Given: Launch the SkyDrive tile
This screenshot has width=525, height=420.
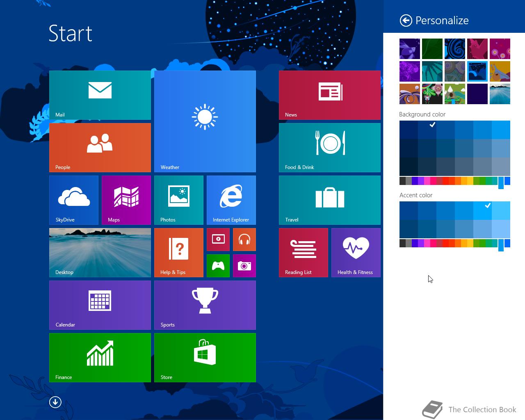Looking at the screenshot, I should click(x=74, y=200).
